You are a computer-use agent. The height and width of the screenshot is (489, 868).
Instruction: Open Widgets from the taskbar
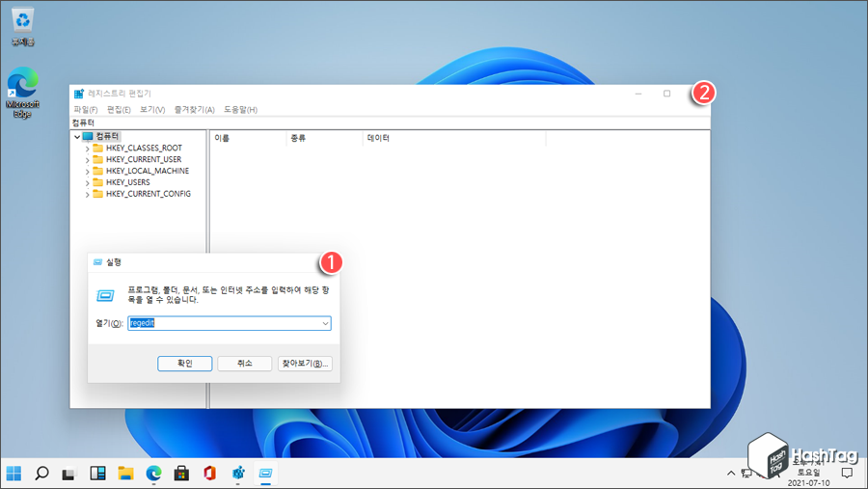point(98,474)
